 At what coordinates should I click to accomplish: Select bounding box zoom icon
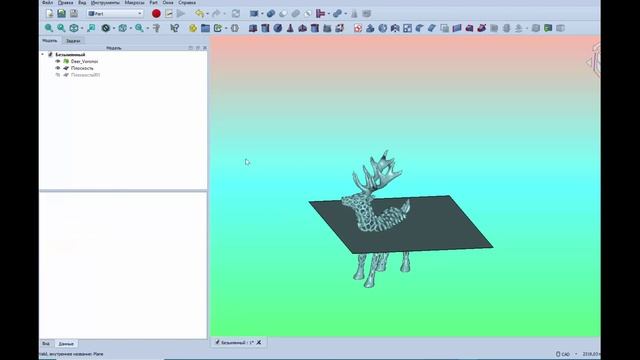pos(91,28)
